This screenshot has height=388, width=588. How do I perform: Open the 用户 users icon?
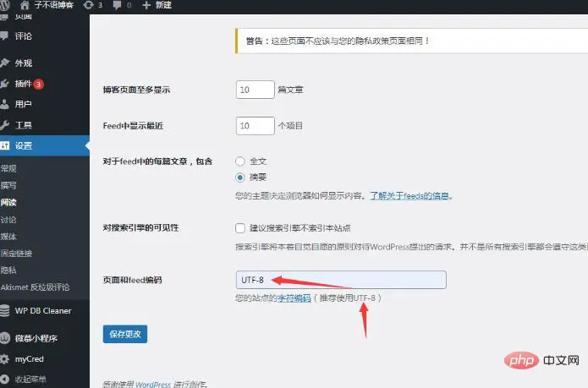(x=4, y=104)
